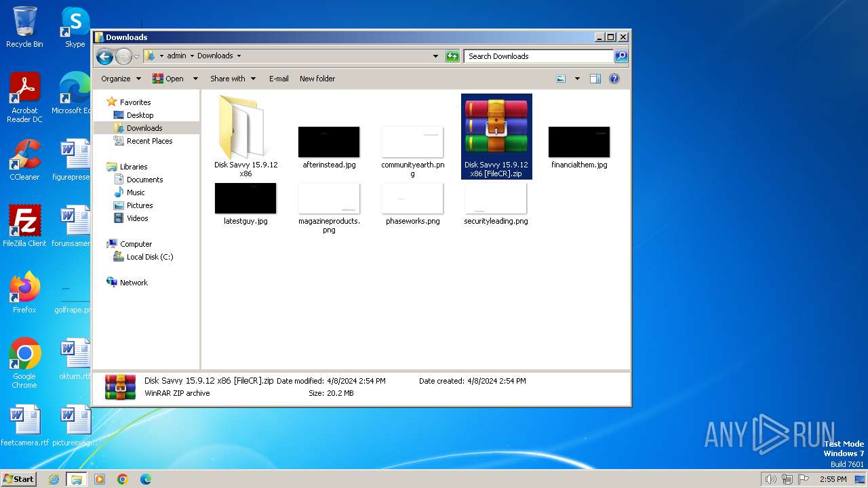Open Internet Explorer from taskbar
Viewport: 868px width, 488px height.
(54, 479)
